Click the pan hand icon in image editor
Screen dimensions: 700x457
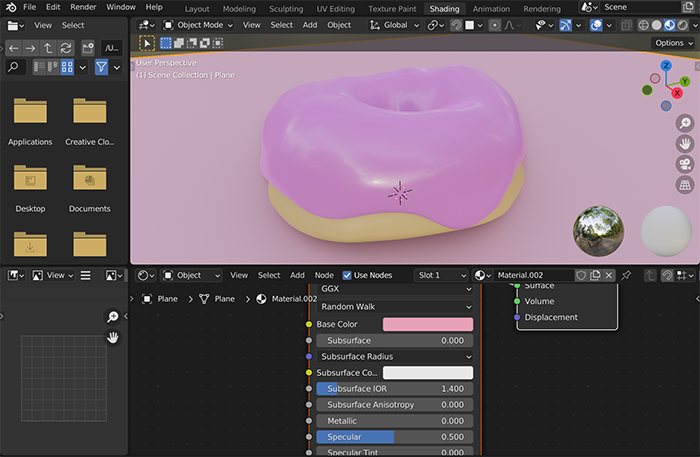[x=113, y=338]
